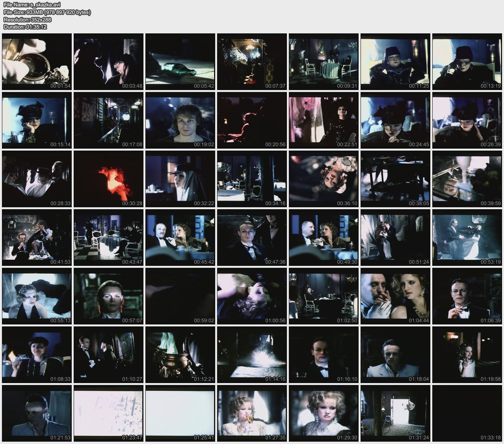This screenshot has height=444, width=504.
Task: Click the black final frame at 01:33:18
Action: point(467,413)
